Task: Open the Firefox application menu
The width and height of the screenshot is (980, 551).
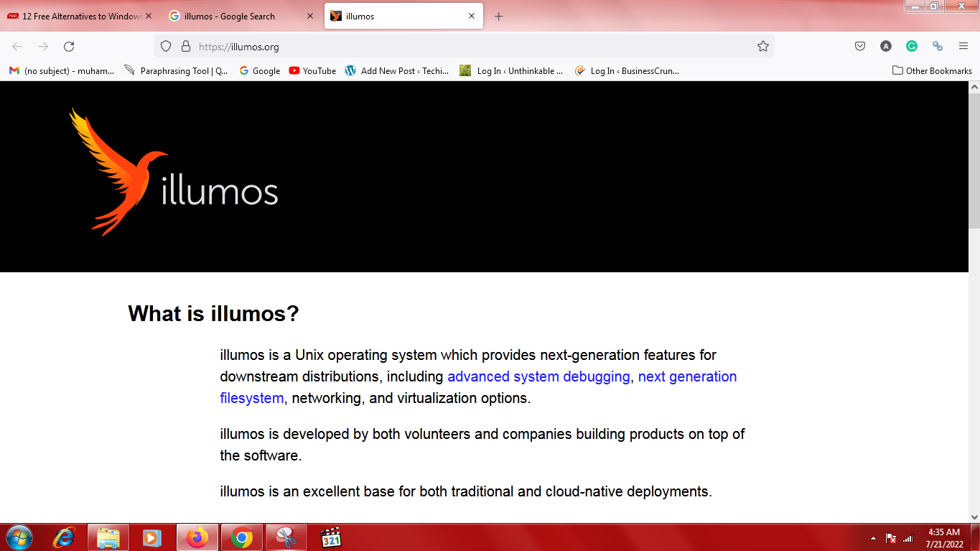Action: (x=963, y=47)
